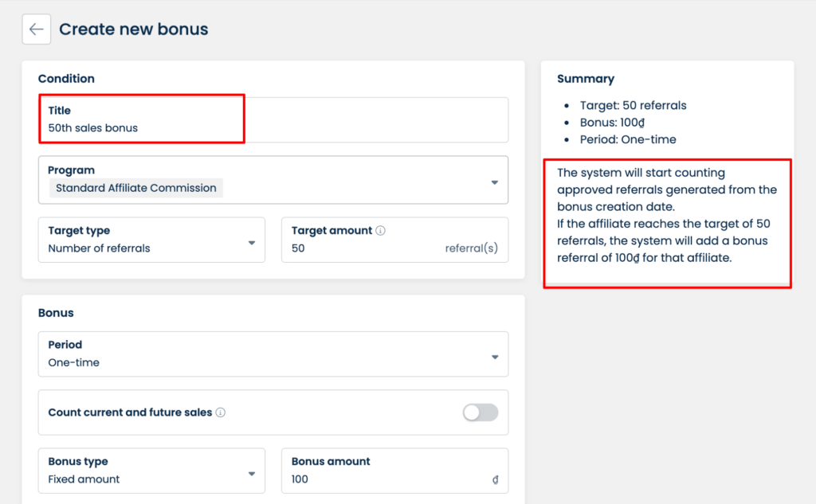This screenshot has width=816, height=504.
Task: Click the Period: One-time summary item
Action: pos(628,139)
